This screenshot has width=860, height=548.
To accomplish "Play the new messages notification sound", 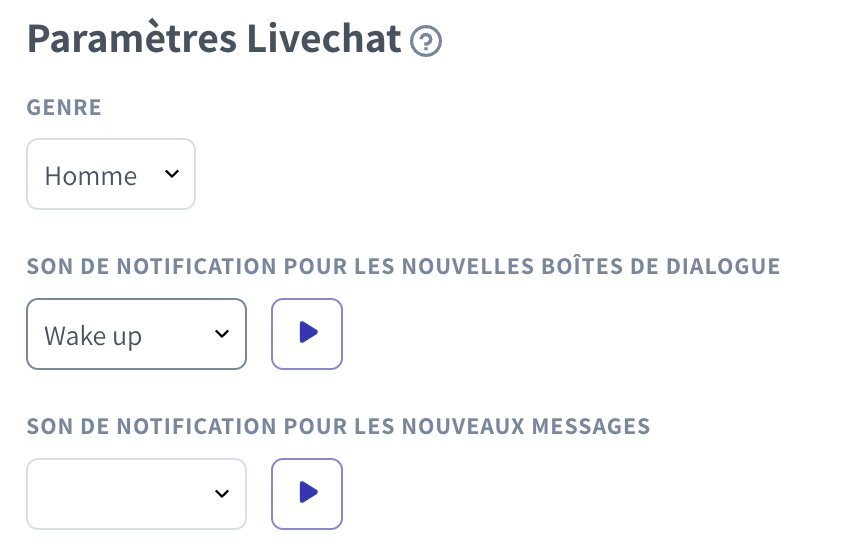I will pos(307,494).
